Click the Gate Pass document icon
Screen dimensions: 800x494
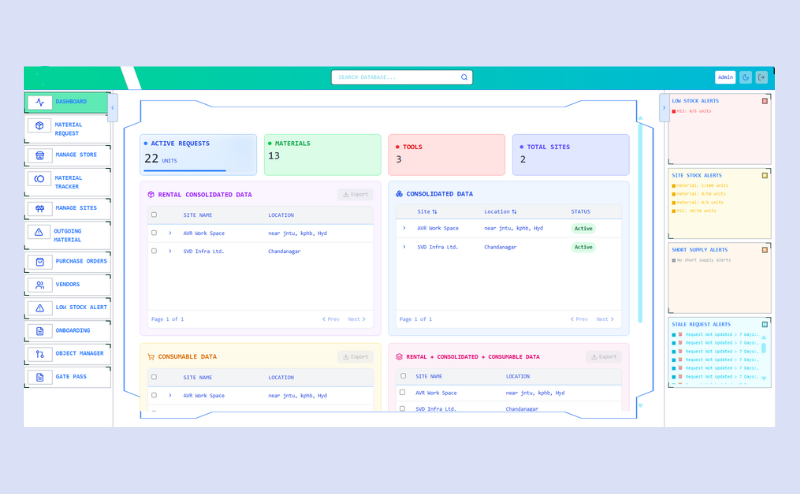(40, 377)
